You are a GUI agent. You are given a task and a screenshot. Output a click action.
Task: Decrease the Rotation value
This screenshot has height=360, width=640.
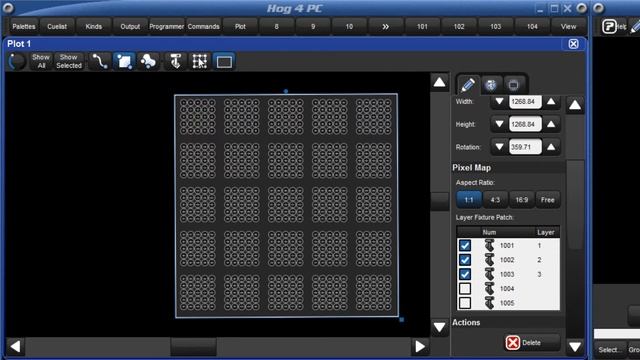[499, 147]
